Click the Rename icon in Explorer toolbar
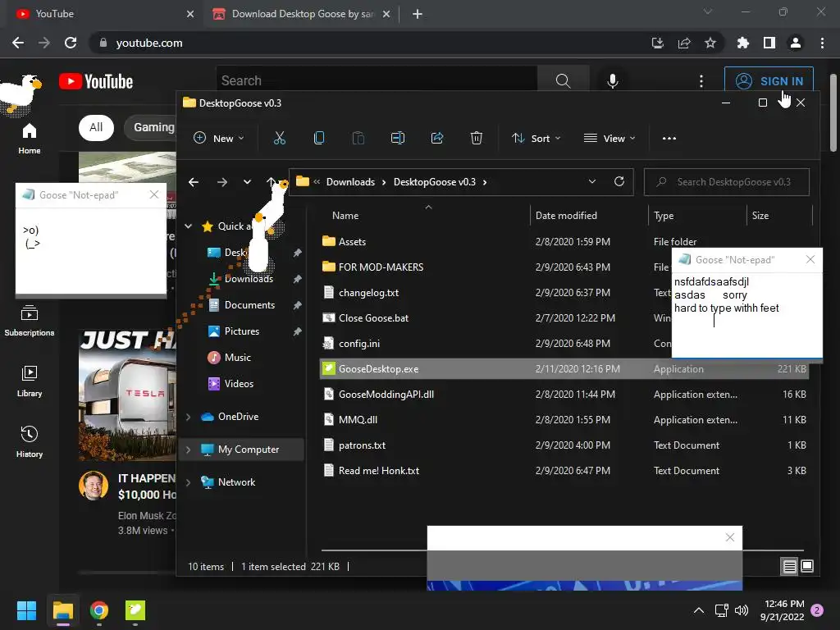 click(x=398, y=138)
